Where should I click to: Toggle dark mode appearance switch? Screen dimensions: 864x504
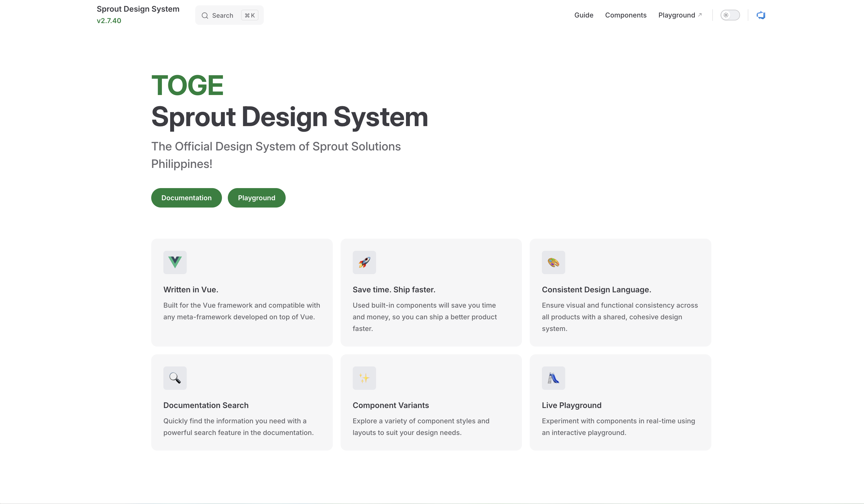coord(730,15)
